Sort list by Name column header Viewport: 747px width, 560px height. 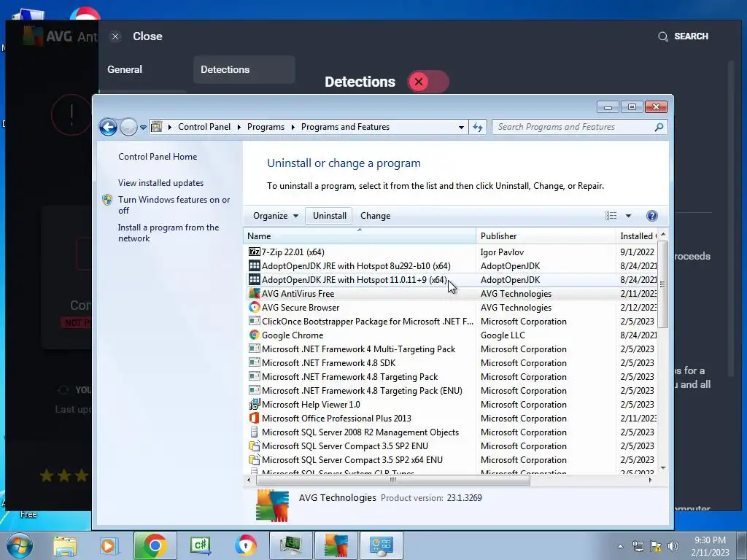point(359,236)
